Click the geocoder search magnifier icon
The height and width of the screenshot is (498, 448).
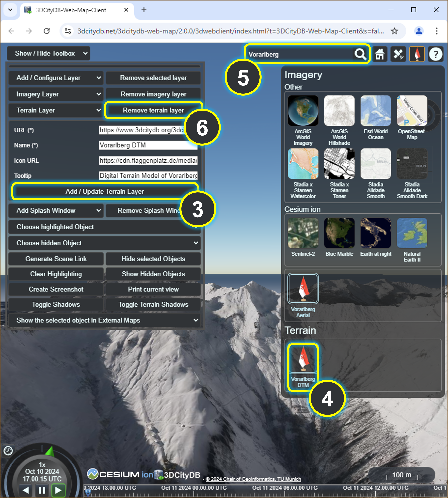[x=360, y=54]
